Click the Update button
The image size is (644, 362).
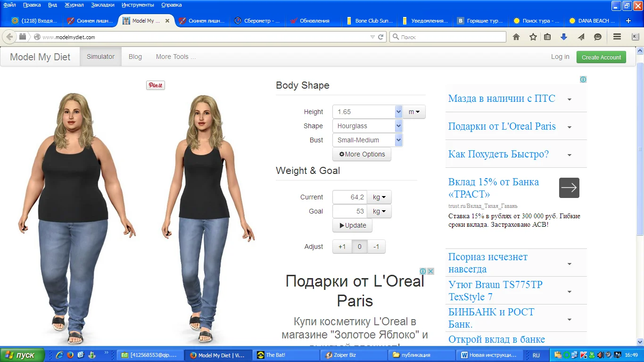click(x=352, y=225)
